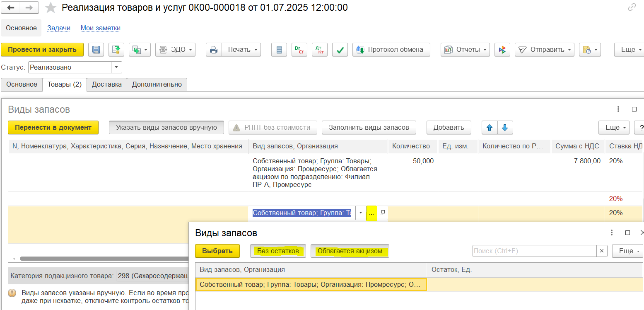Open help with the question mark button
The height and width of the screenshot is (310, 644).
(x=640, y=128)
